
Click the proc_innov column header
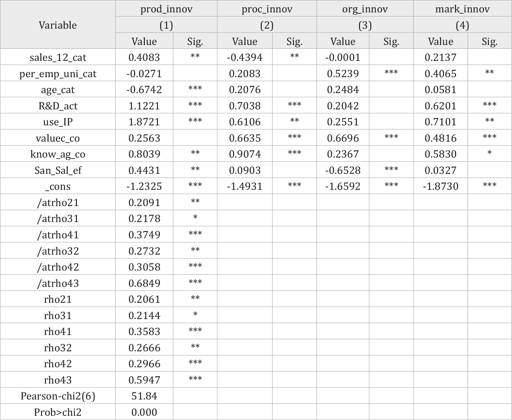coord(267,9)
